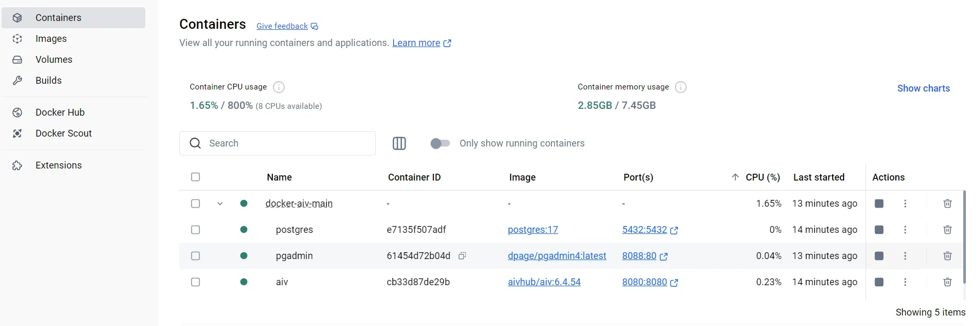Click the Learn more link

point(421,43)
